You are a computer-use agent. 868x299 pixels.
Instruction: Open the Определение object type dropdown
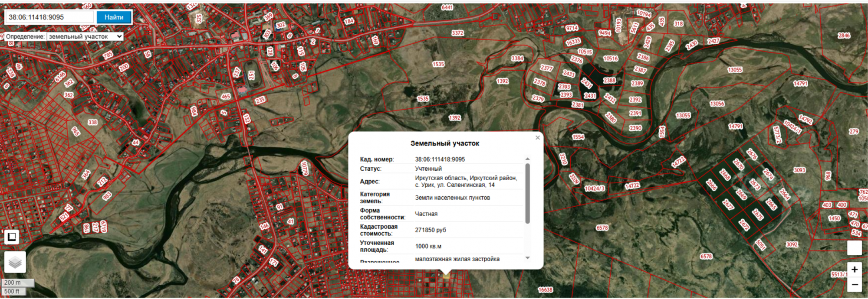(85, 37)
